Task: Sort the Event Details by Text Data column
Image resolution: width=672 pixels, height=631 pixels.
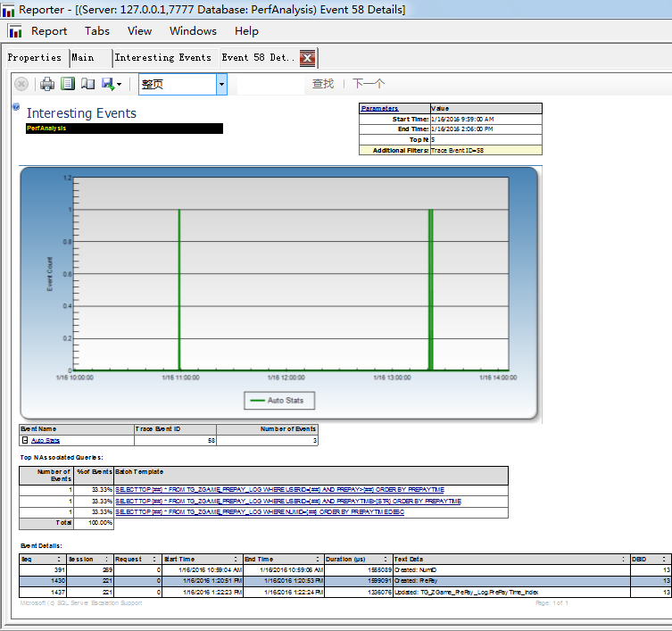Action: click(x=623, y=559)
